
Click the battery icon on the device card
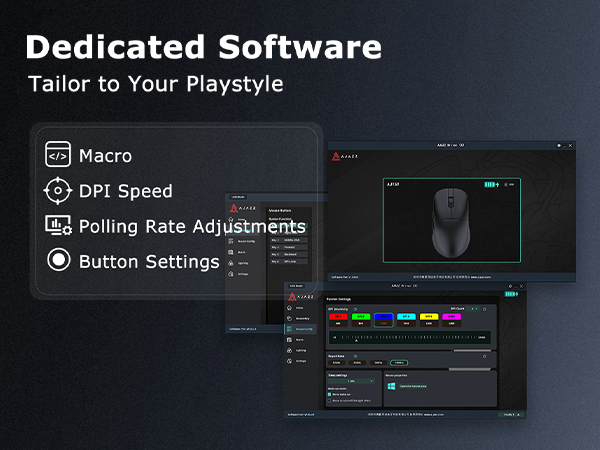[492, 184]
